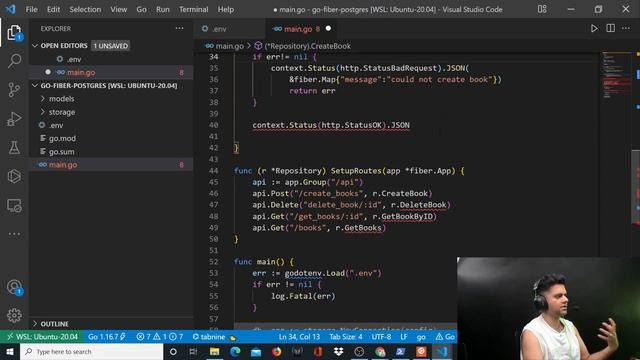Click the VS Code logo in title bar
This screenshot has width=640, height=360.
pos(11,9)
